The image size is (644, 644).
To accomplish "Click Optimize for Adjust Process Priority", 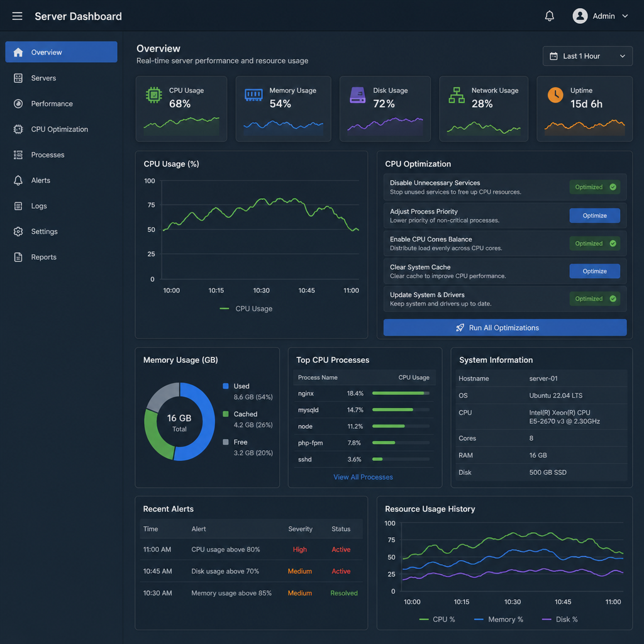I will coord(594,216).
